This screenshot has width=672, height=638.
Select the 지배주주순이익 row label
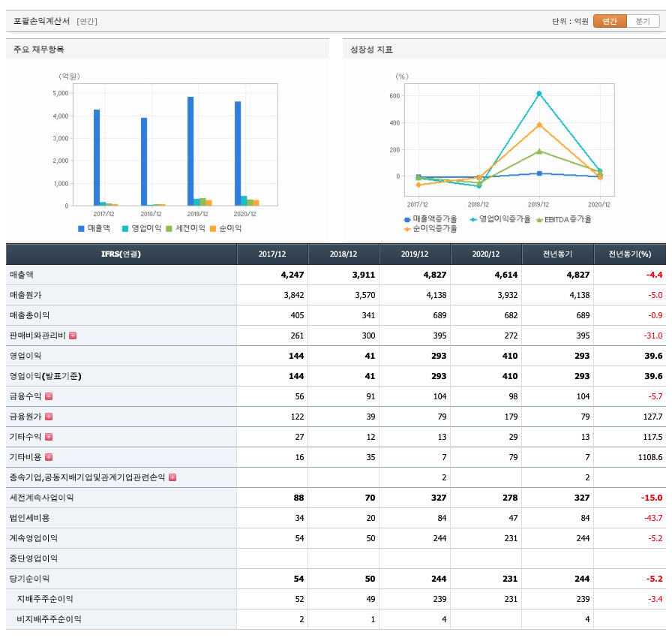(x=45, y=599)
